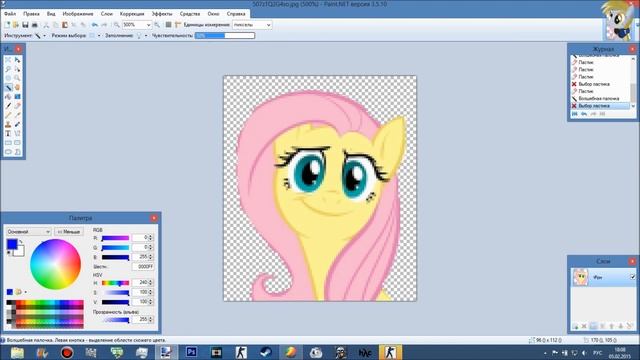This screenshot has height=360, width=640.
Task: Click the reset black-white colors icon
Action: (x=9, y=253)
